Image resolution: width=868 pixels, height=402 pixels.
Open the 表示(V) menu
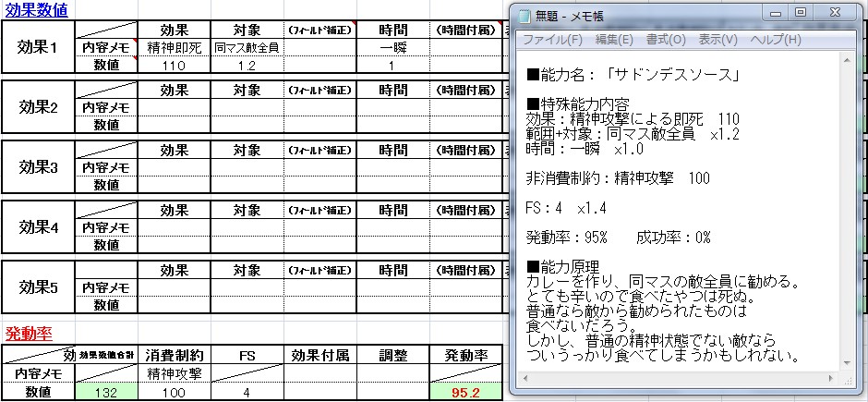(x=717, y=40)
